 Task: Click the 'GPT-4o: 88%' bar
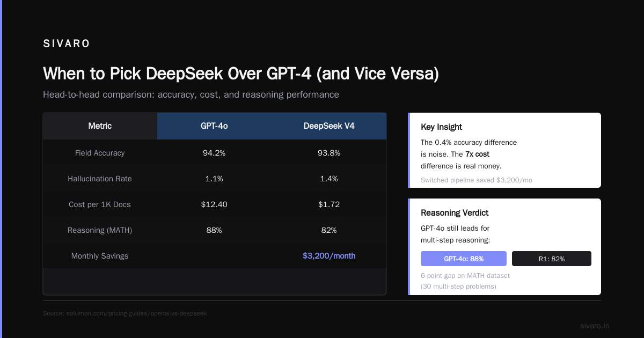click(x=464, y=259)
